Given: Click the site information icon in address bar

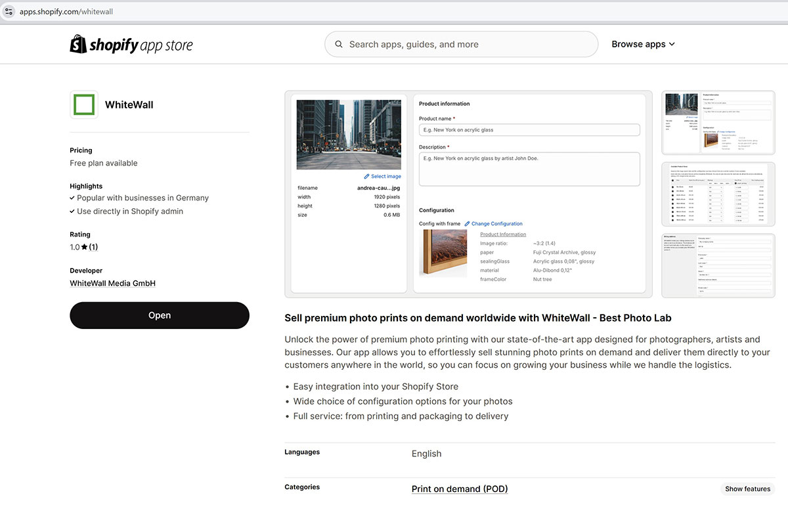Looking at the screenshot, I should [x=9, y=12].
